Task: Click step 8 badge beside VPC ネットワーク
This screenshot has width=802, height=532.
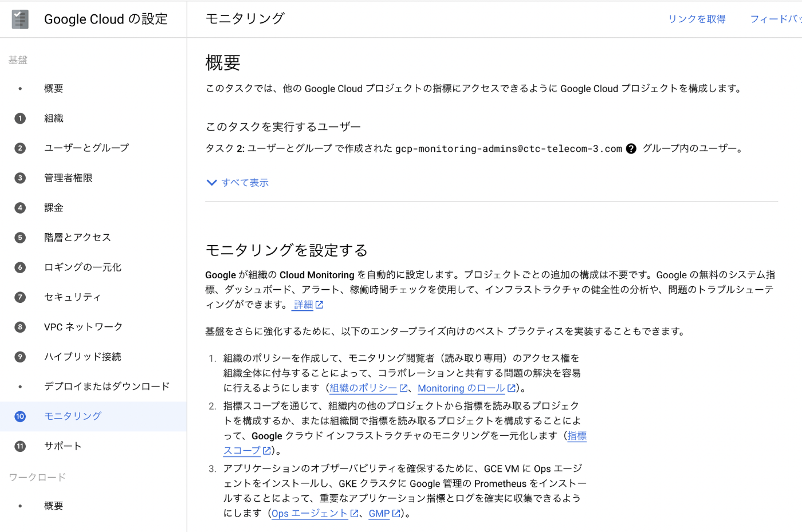Action: click(20, 327)
